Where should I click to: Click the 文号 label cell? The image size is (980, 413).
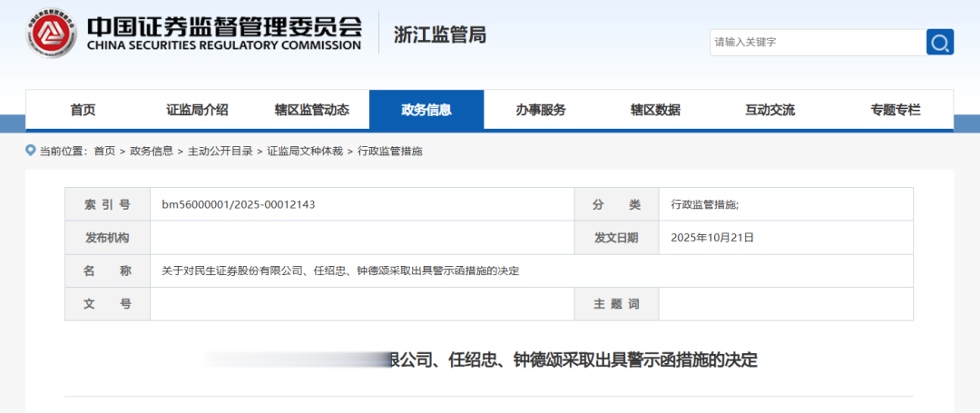click(x=107, y=304)
